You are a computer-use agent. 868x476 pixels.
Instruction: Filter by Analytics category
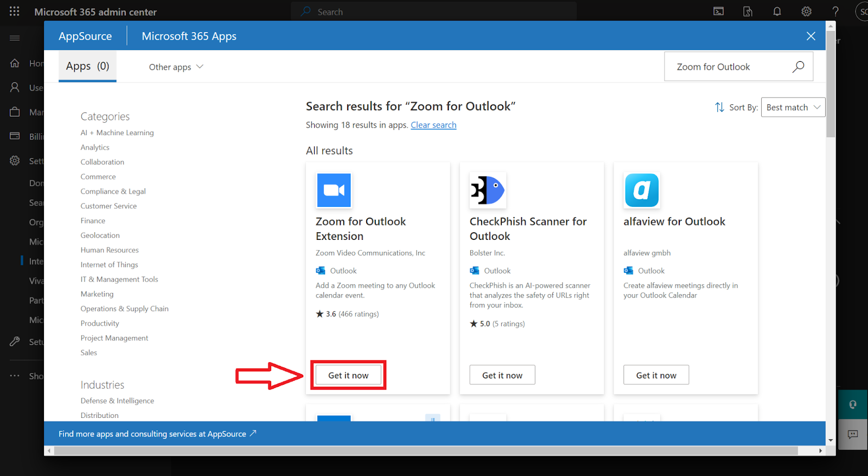click(95, 147)
